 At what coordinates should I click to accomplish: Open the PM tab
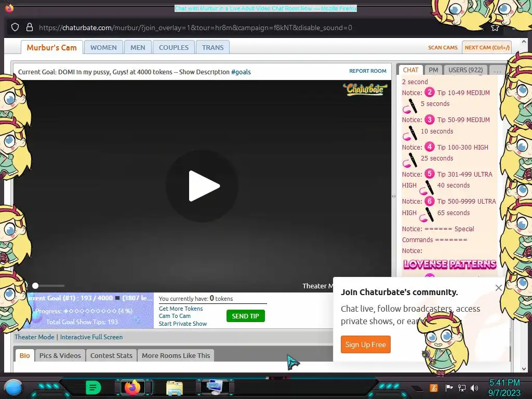433,70
